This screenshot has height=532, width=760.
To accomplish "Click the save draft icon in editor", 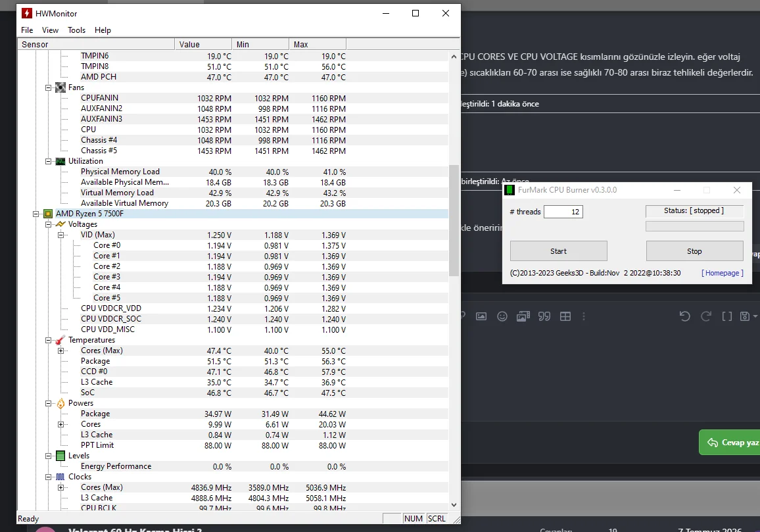I will coord(745,317).
